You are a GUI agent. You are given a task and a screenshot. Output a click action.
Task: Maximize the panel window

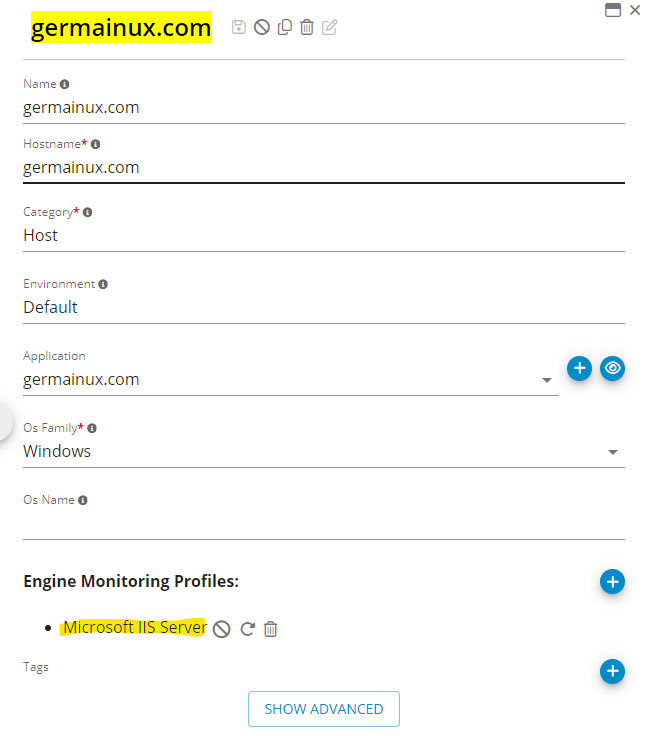coord(613,10)
